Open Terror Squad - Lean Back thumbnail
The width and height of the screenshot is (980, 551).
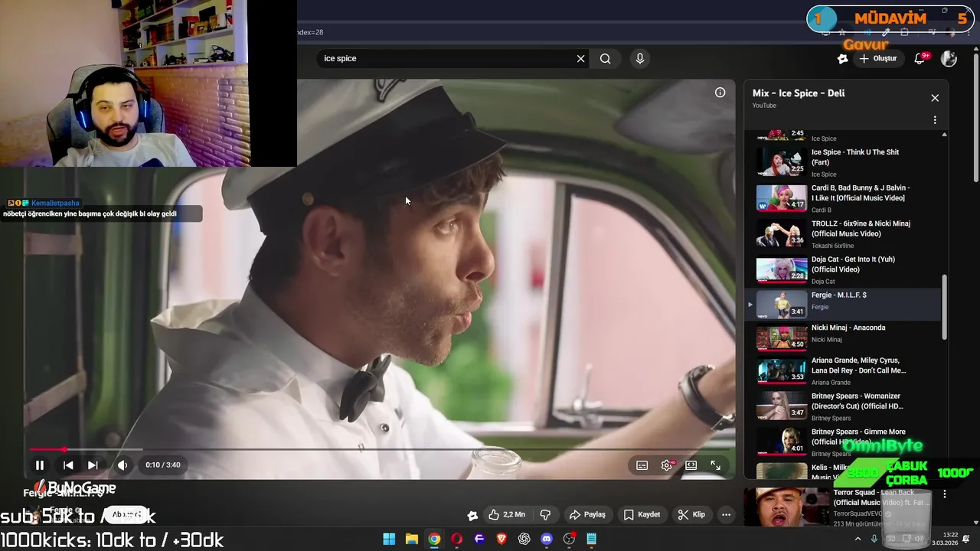788,507
